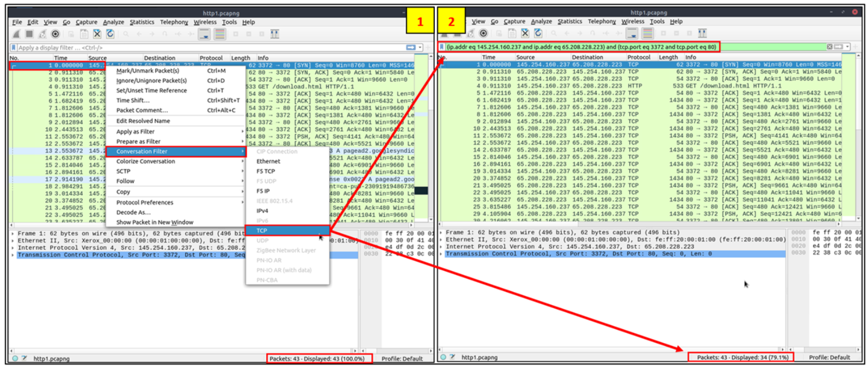Clear display filter in right window
The width and height of the screenshot is (868, 369).
point(830,47)
